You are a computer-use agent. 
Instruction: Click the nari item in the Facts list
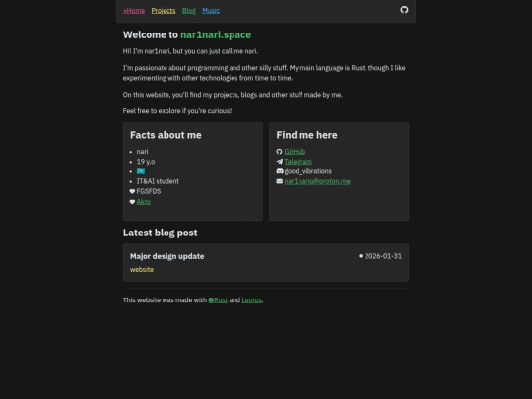(143, 152)
